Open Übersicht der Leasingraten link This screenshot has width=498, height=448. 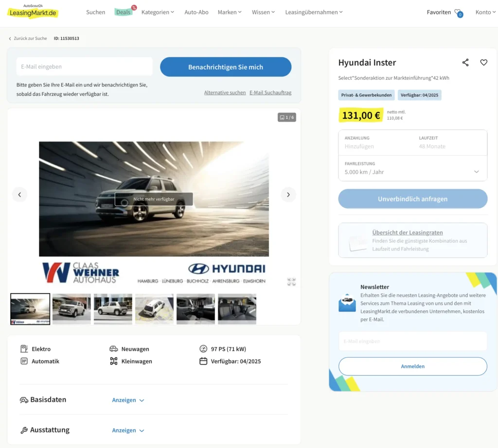point(408,233)
